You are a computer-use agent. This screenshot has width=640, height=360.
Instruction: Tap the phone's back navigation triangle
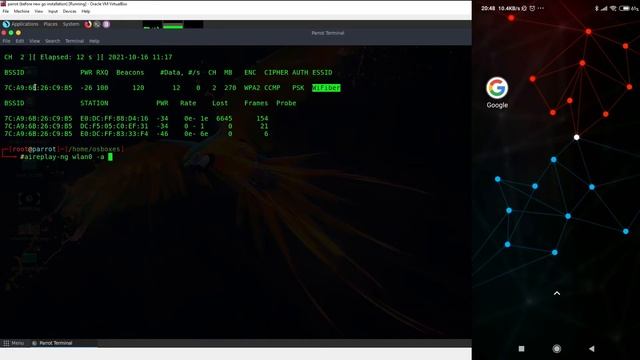pos(591,349)
